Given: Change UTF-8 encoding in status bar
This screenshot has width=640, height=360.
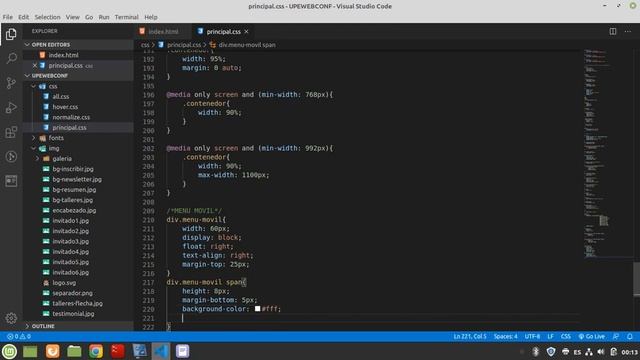Looking at the screenshot, I should point(532,336).
